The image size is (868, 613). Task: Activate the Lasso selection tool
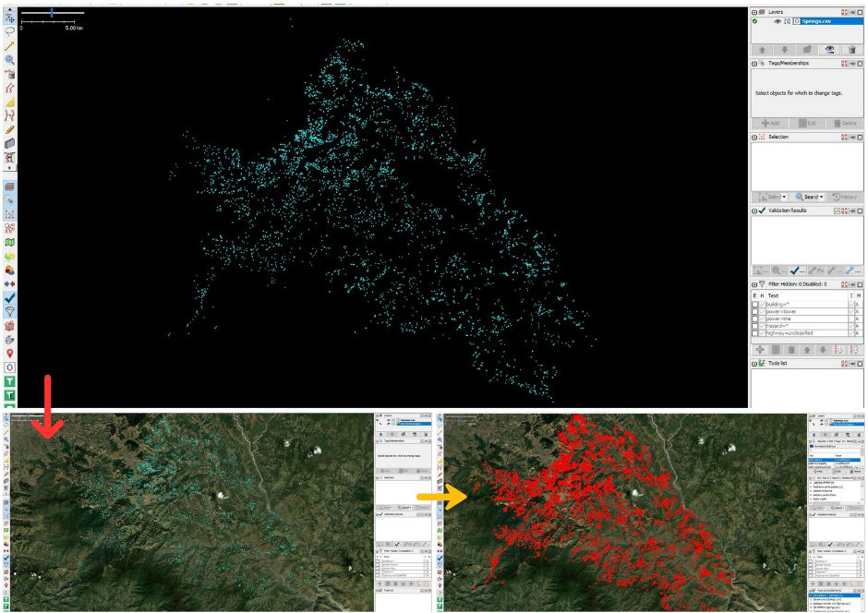[x=8, y=32]
